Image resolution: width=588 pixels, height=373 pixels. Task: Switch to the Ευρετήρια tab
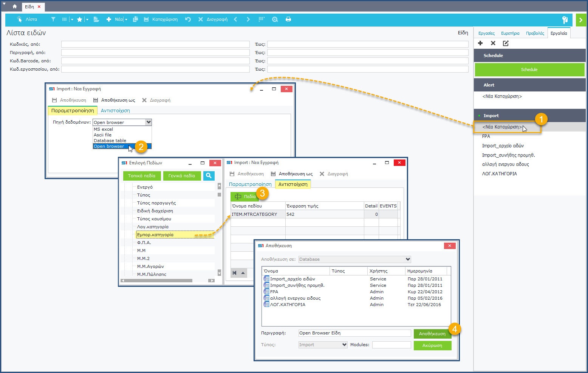510,33
